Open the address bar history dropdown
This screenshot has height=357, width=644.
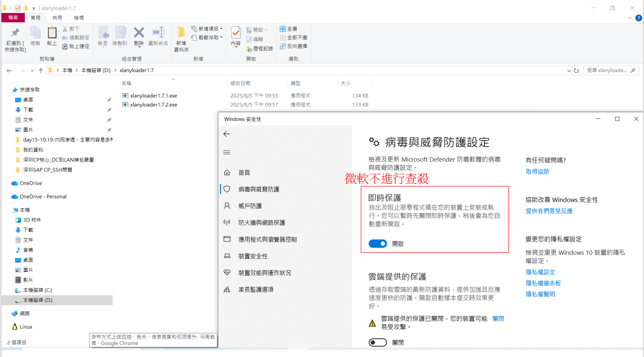(x=569, y=71)
